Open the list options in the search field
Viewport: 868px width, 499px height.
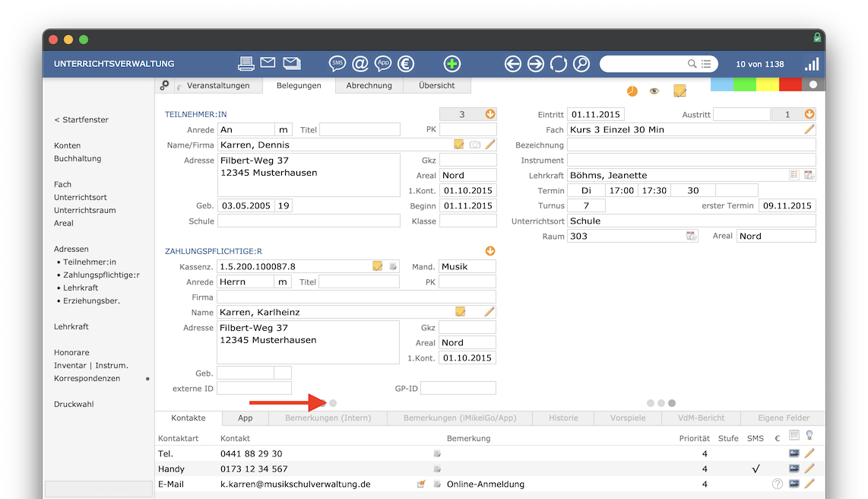coord(706,64)
